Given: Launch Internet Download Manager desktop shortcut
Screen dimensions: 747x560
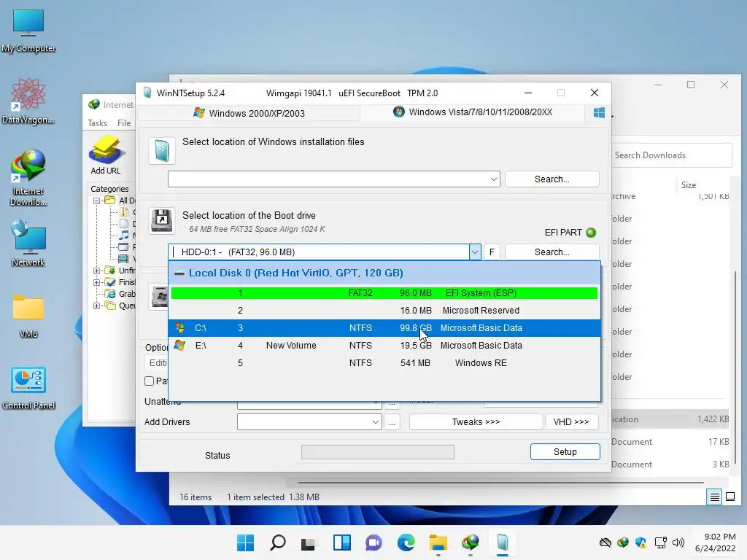Looking at the screenshot, I should tap(28, 177).
